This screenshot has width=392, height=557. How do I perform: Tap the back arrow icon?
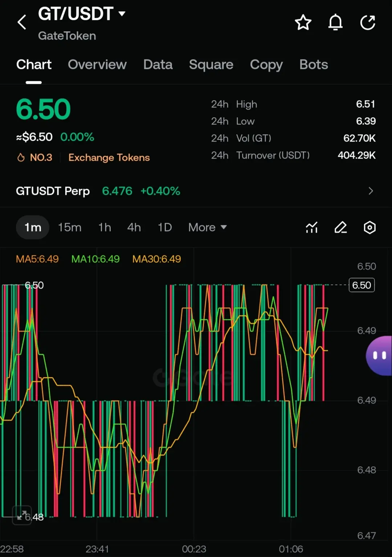pyautogui.click(x=22, y=22)
